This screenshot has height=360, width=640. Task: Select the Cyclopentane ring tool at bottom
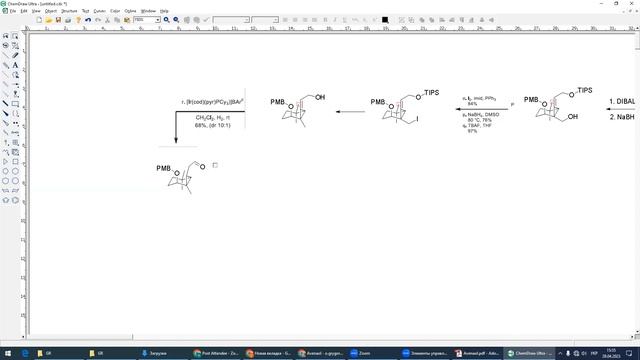point(6,200)
